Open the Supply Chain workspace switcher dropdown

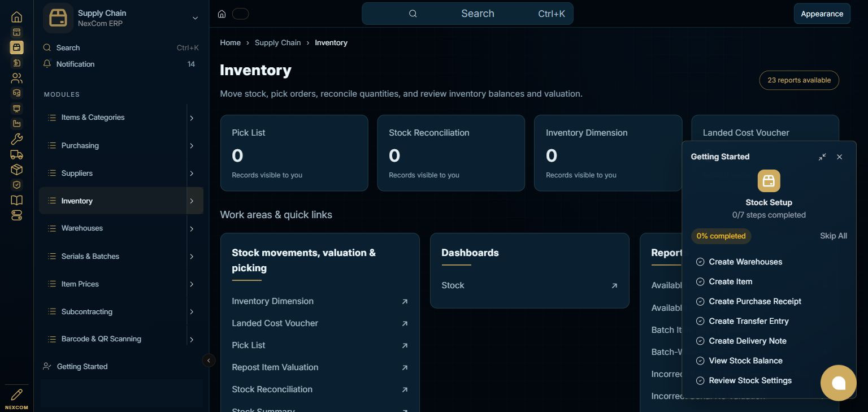click(x=195, y=18)
